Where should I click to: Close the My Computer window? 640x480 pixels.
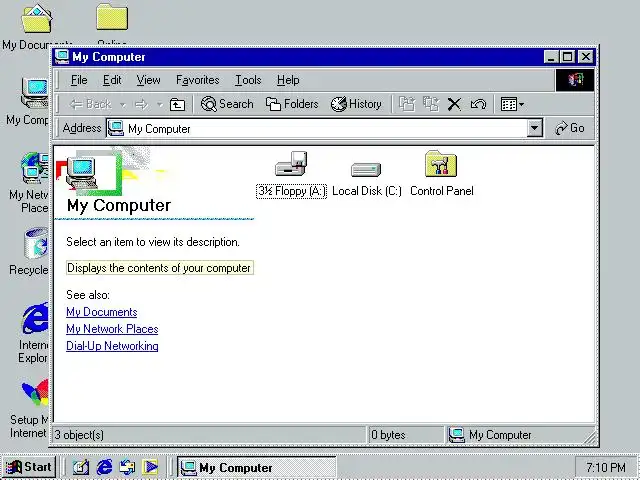[x=586, y=57]
